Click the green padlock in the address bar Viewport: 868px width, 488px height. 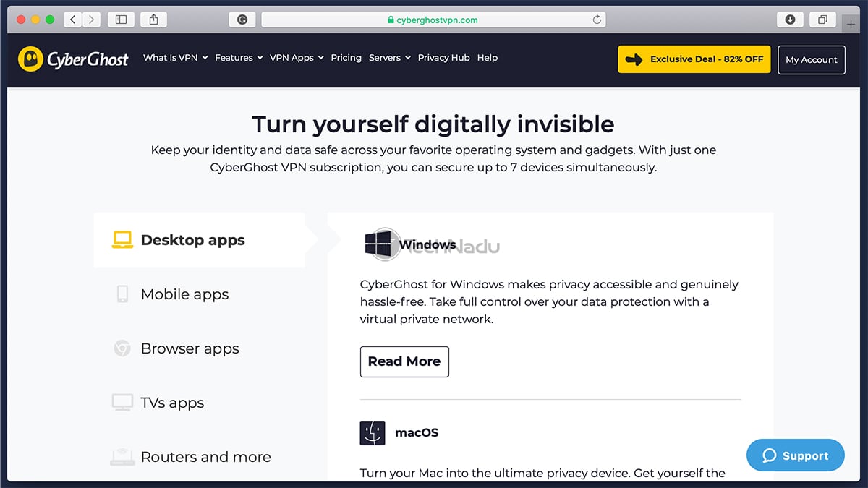point(391,20)
